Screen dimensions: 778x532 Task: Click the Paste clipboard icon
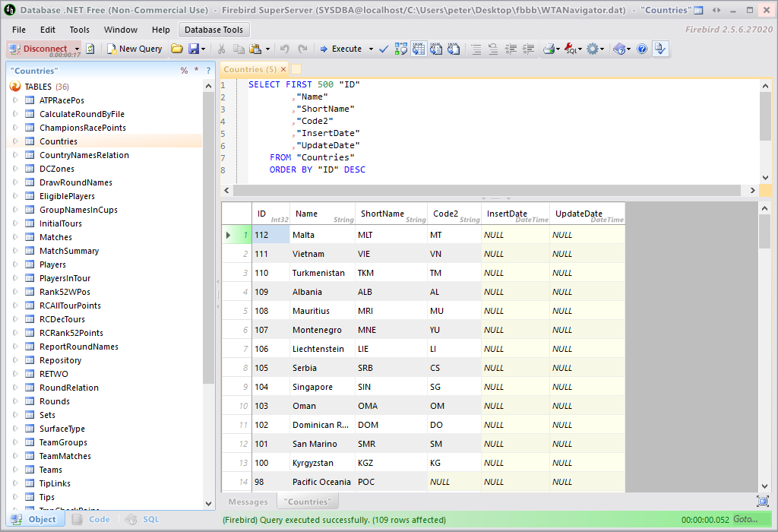pyautogui.click(x=255, y=49)
